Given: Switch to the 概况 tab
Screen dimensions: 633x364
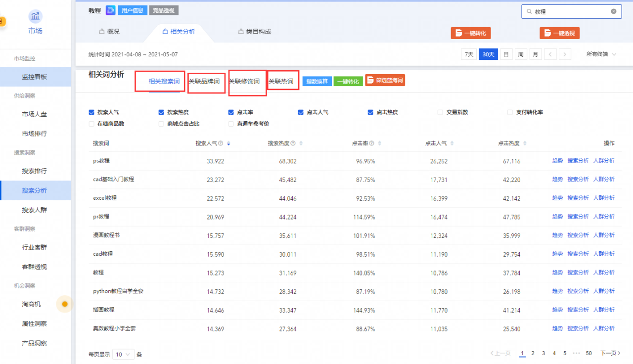Looking at the screenshot, I should (109, 32).
